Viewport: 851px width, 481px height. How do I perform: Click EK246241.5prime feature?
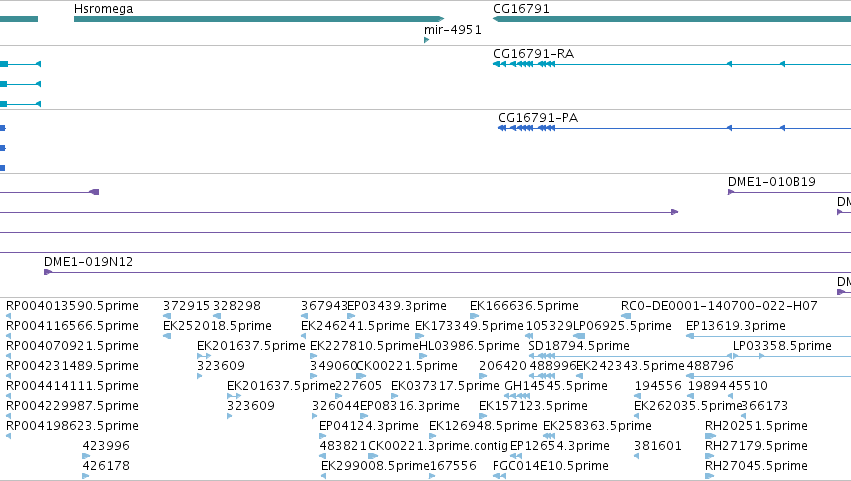[355, 326]
